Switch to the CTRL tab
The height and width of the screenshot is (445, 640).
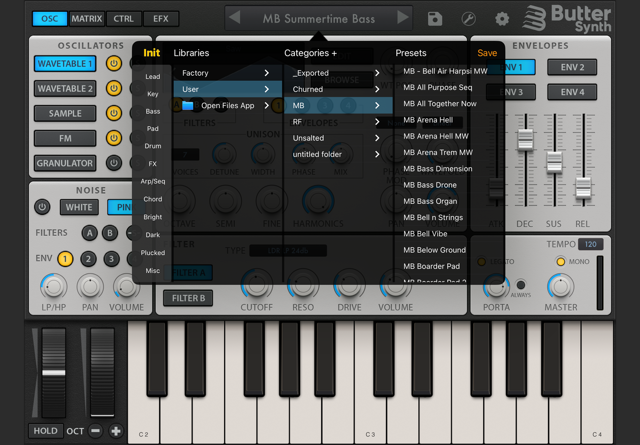point(123,19)
